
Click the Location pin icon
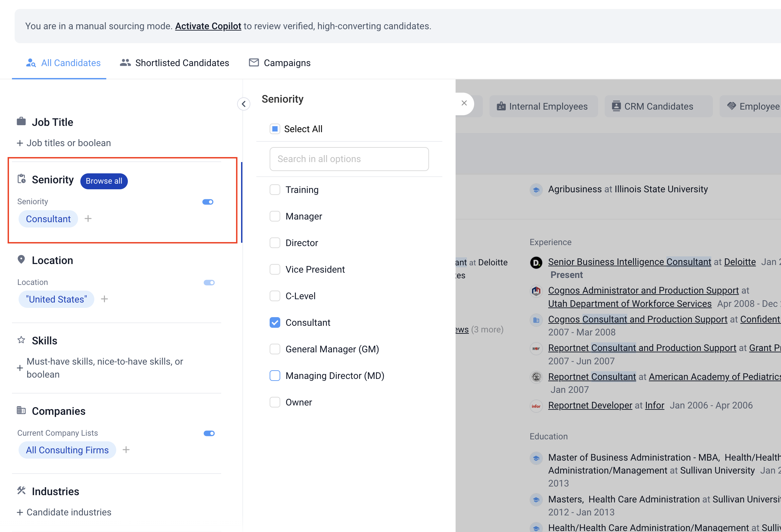(x=21, y=259)
